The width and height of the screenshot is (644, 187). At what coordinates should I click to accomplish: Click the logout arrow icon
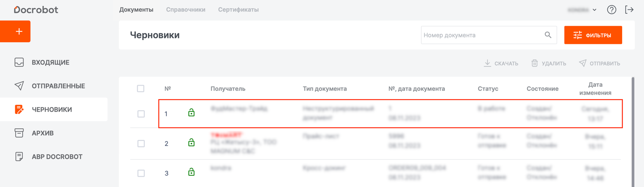629,10
